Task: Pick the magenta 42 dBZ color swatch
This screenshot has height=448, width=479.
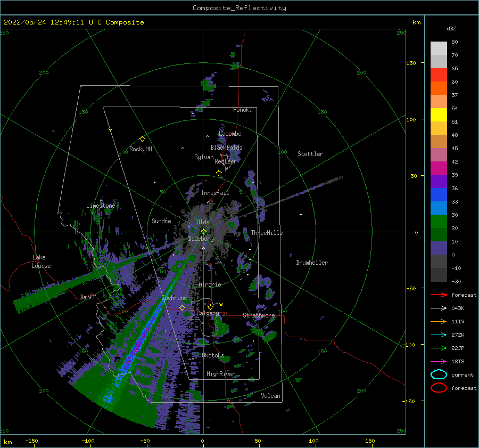Action: click(439, 168)
